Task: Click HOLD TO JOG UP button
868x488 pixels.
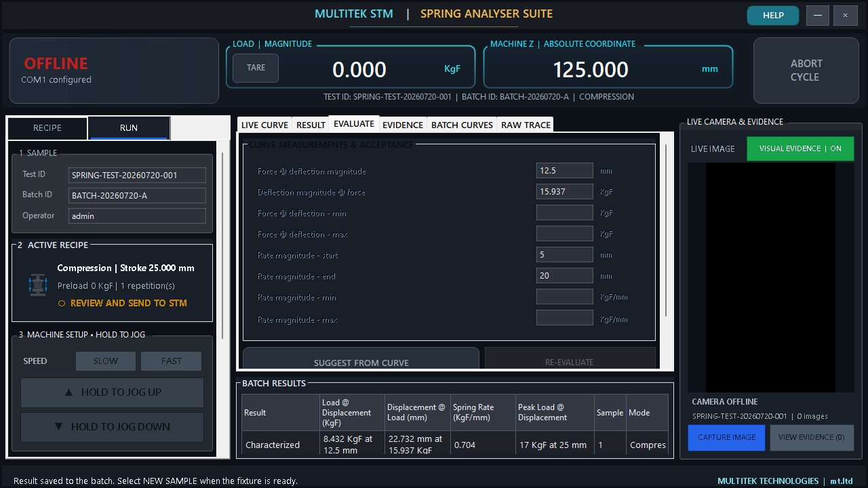Action: (113, 392)
